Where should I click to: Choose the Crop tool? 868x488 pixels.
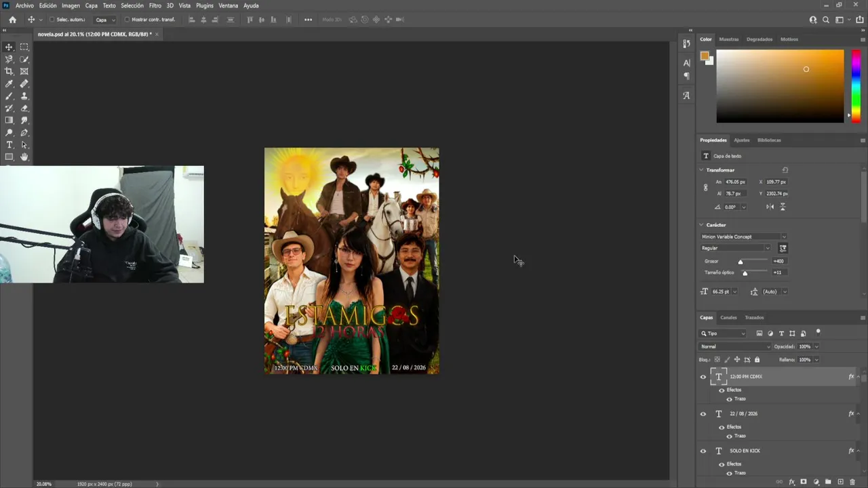tap(9, 71)
